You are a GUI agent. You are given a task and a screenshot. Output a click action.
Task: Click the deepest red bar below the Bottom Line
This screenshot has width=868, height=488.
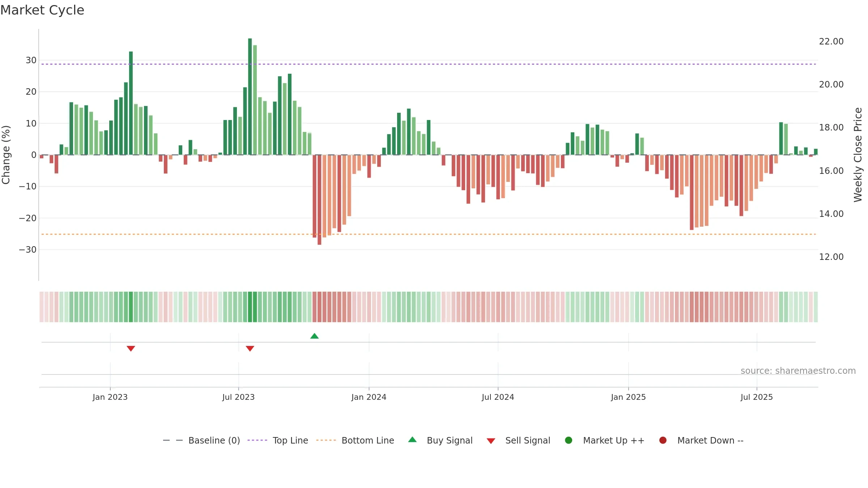[319, 200]
